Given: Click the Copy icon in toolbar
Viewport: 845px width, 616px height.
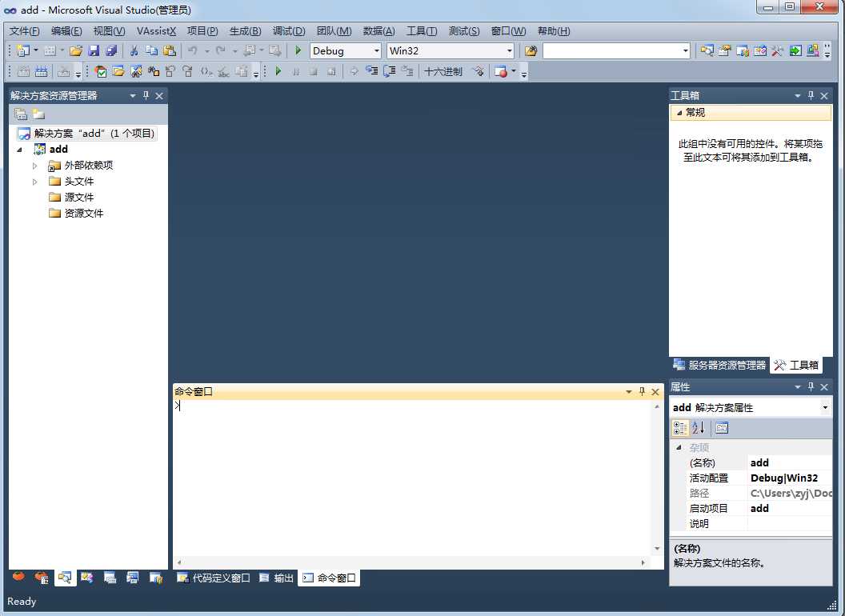Looking at the screenshot, I should click(151, 50).
